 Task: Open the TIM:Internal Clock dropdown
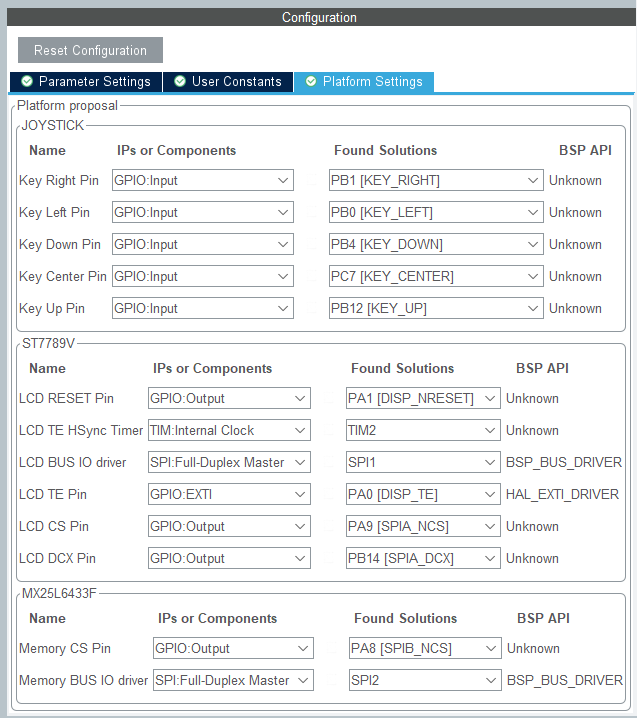point(229,430)
